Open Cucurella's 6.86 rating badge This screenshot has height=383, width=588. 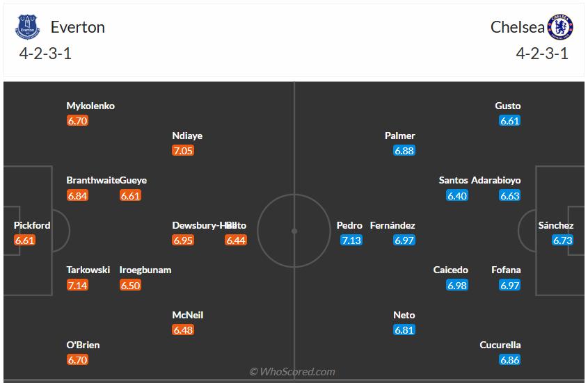coord(510,360)
